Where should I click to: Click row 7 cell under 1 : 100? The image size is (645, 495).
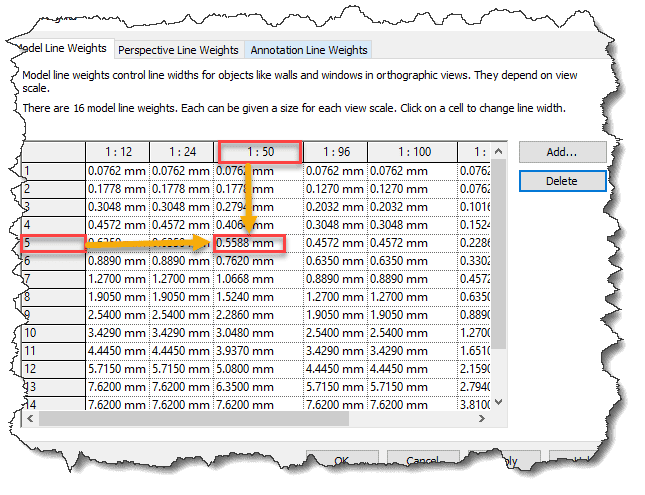point(413,279)
